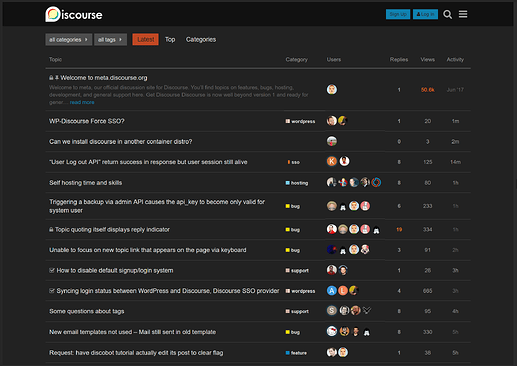The image size is (517, 366).
Task: Open Syncing login status between WordPress topic
Action: click(168, 291)
